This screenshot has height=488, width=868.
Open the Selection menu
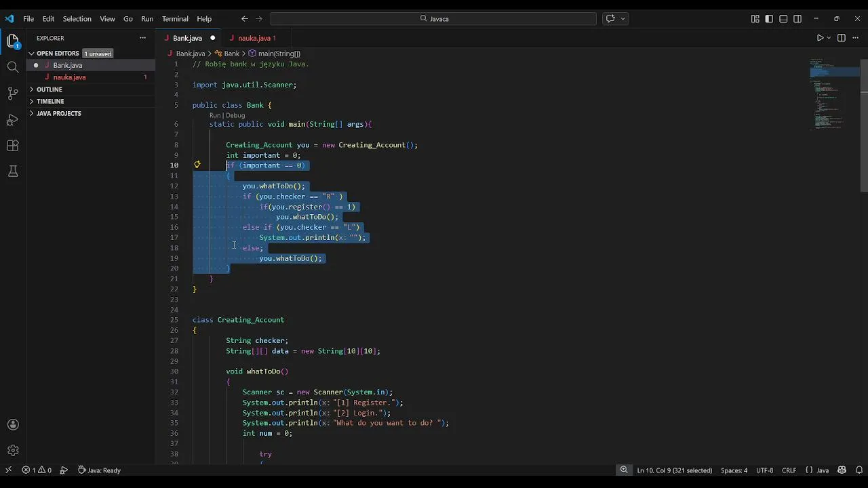[x=77, y=19]
